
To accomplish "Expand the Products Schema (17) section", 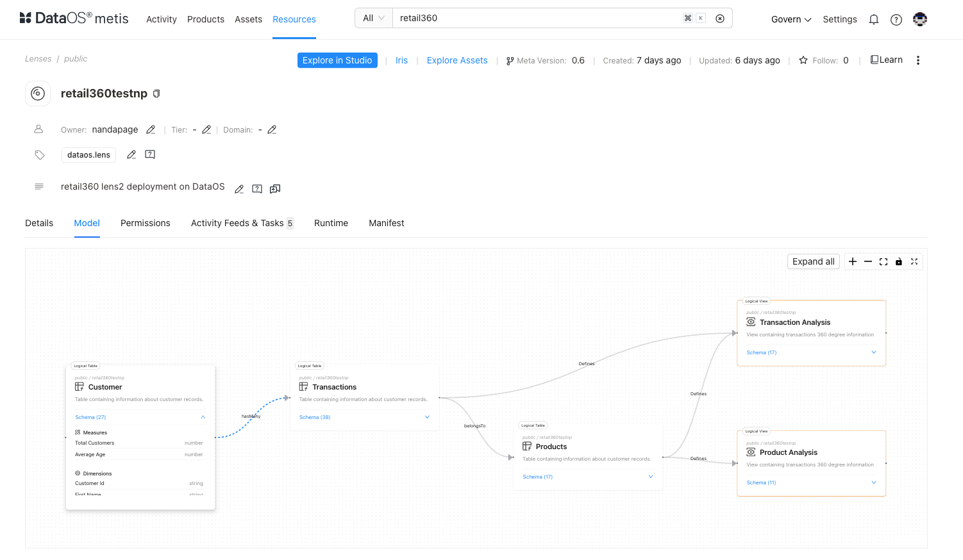I will click(651, 477).
